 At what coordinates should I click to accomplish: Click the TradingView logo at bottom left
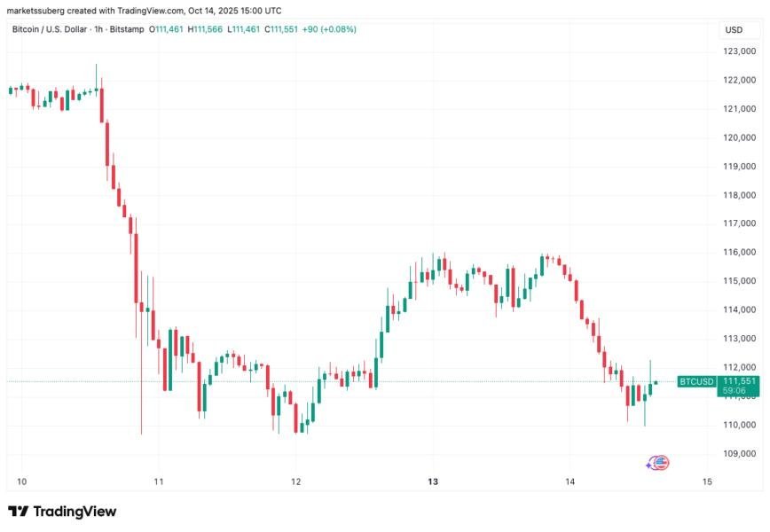pyautogui.click(x=62, y=512)
